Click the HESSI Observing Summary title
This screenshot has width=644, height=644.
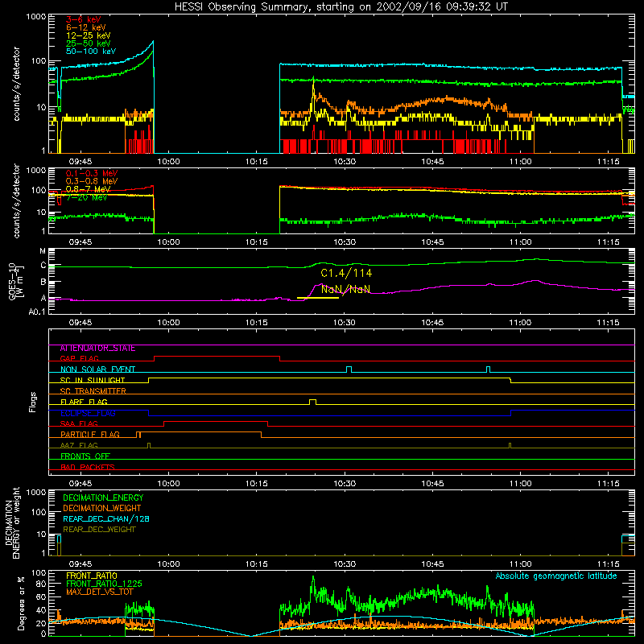tap(341, 7)
